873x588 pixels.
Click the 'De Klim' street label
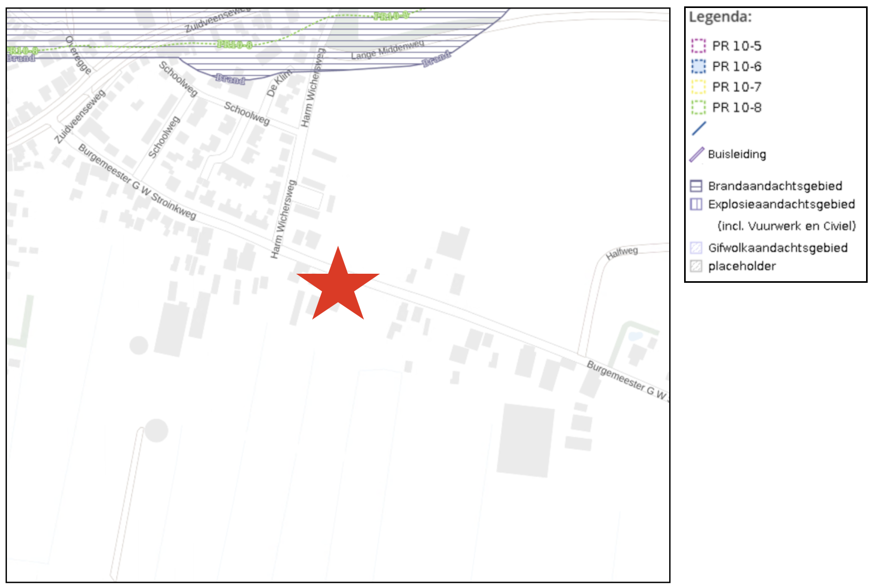point(279,83)
